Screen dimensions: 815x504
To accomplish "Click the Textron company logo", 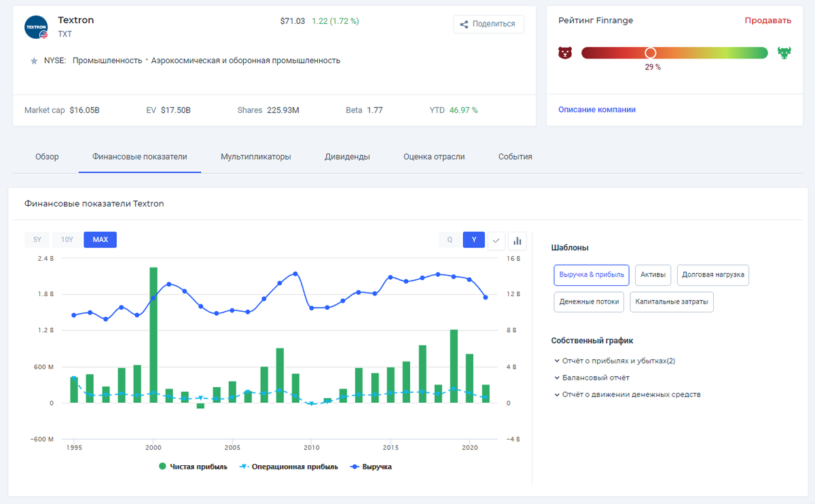I will coord(36,27).
